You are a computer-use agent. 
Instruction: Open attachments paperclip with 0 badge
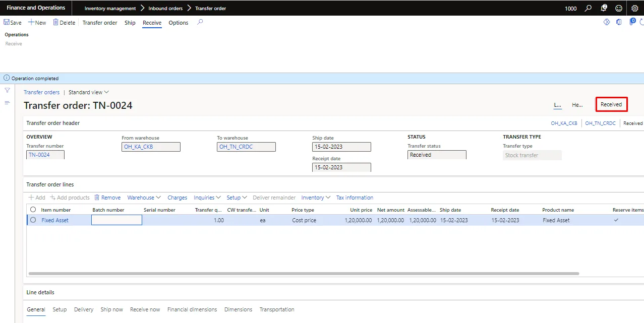tap(632, 22)
